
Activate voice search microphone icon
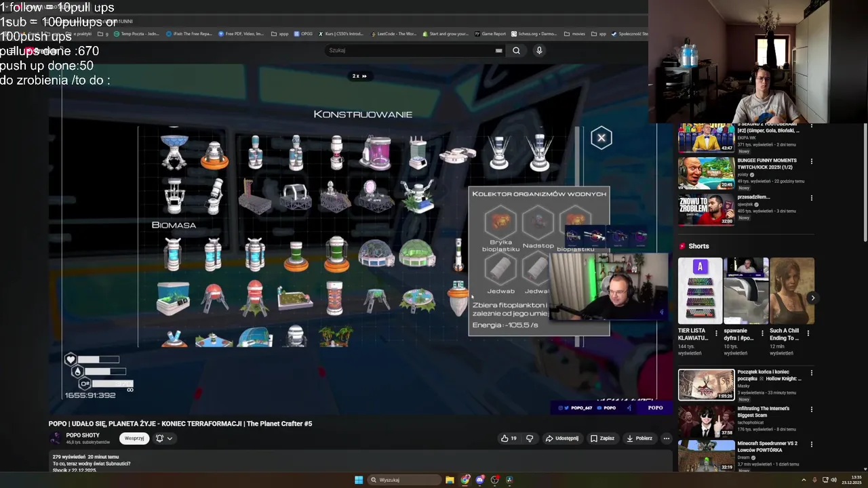[539, 50]
